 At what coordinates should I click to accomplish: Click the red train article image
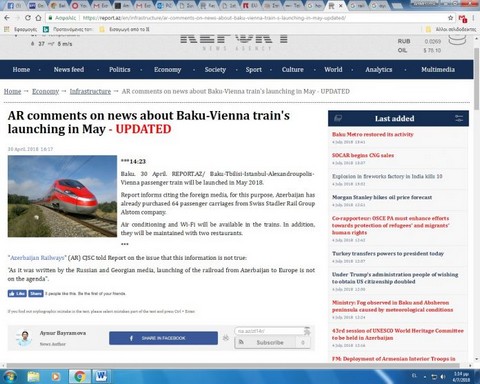coord(62,196)
